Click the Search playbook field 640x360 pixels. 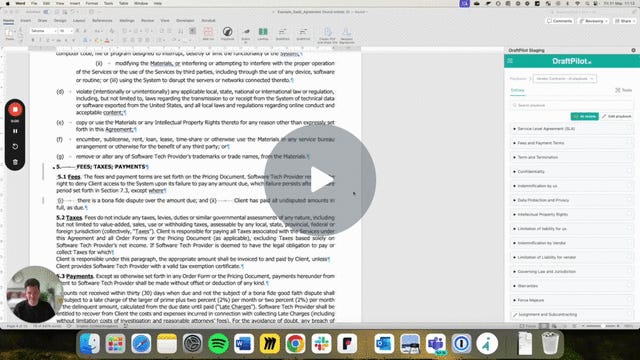point(571,105)
